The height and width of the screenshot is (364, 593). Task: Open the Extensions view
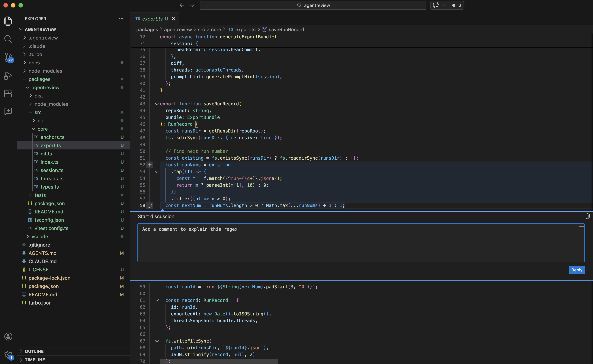tap(8, 94)
